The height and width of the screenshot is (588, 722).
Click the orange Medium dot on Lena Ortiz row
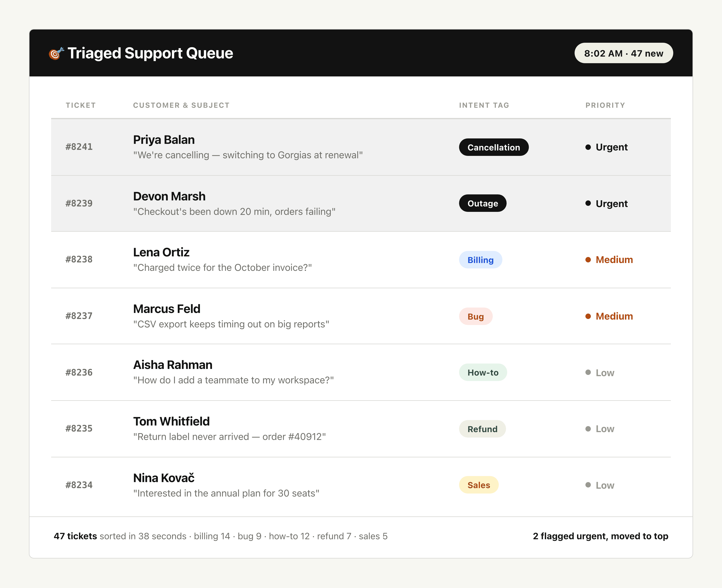(x=588, y=260)
